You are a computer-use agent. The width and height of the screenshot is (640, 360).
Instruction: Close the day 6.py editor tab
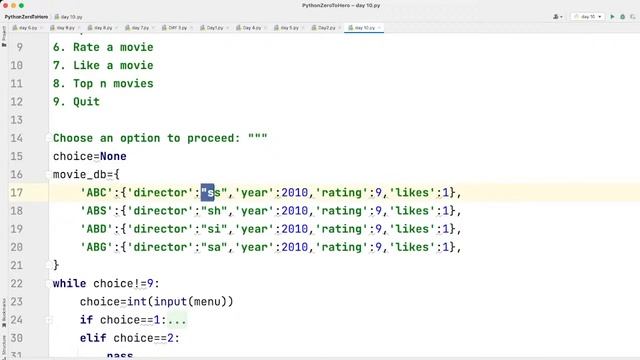(41, 28)
